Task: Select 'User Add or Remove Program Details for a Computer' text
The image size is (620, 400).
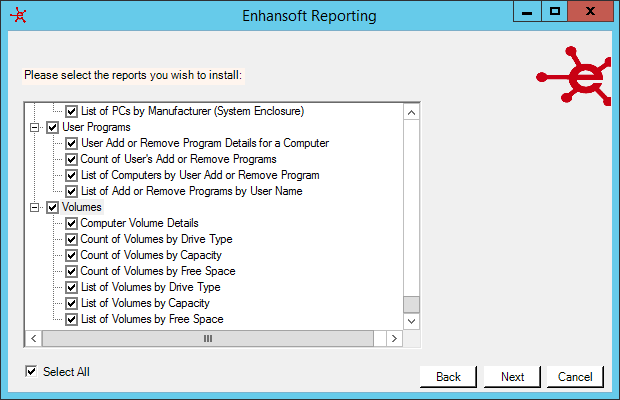Action: [205, 143]
